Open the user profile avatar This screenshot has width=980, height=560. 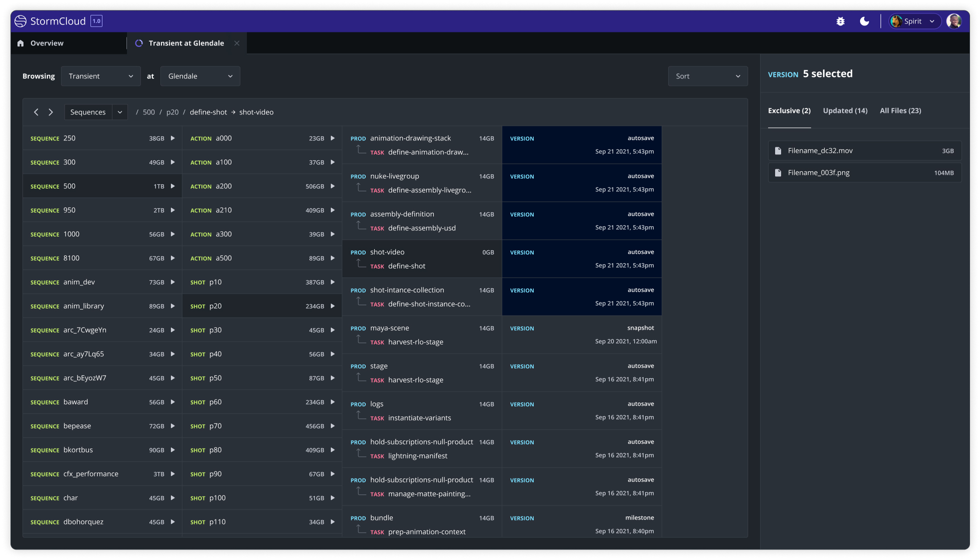[x=954, y=21]
